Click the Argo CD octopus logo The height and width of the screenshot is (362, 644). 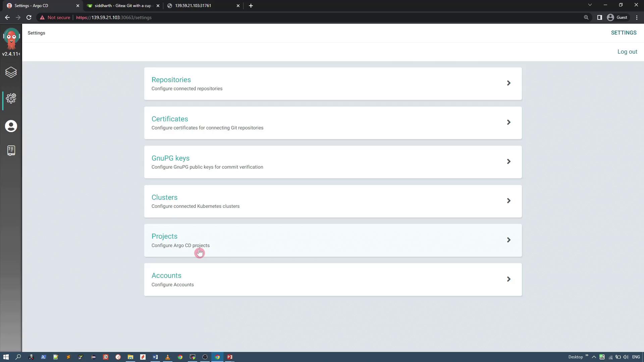[11, 39]
